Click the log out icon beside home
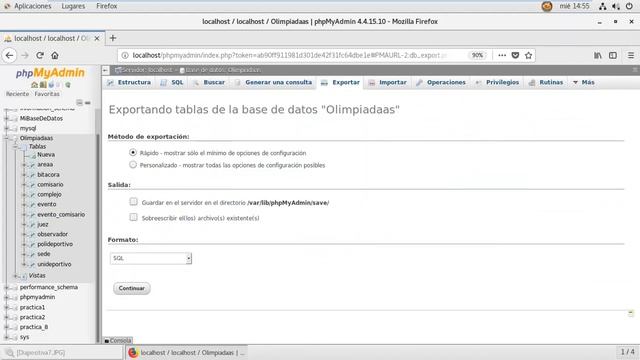The width and height of the screenshot is (640, 360). pyautogui.click(x=43, y=85)
